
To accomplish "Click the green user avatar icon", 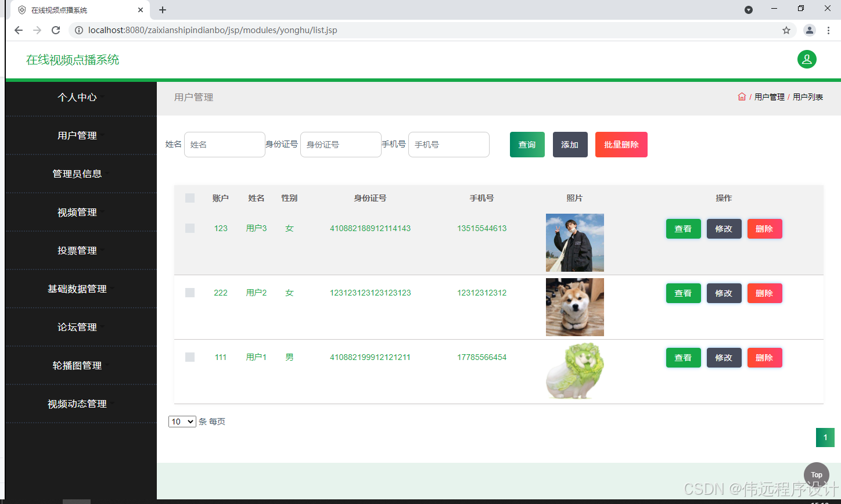I will pyautogui.click(x=807, y=59).
